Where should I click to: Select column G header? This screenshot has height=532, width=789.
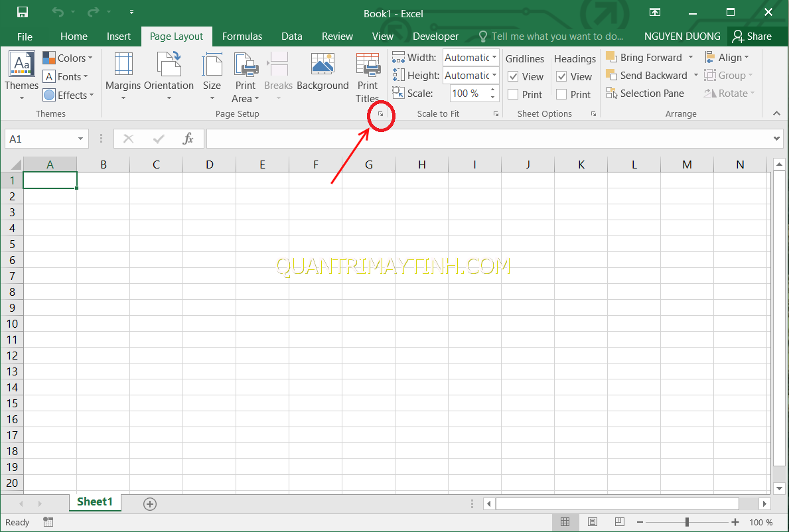coord(368,165)
